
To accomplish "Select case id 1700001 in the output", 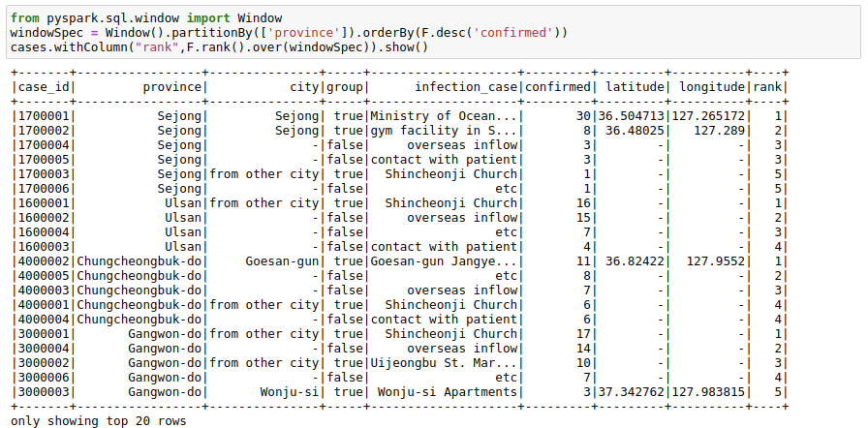I will pyautogui.click(x=43, y=116).
